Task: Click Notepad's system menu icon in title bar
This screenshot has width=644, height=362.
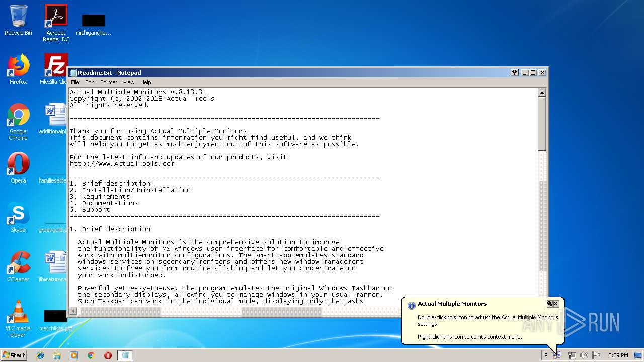Action: (x=73, y=73)
